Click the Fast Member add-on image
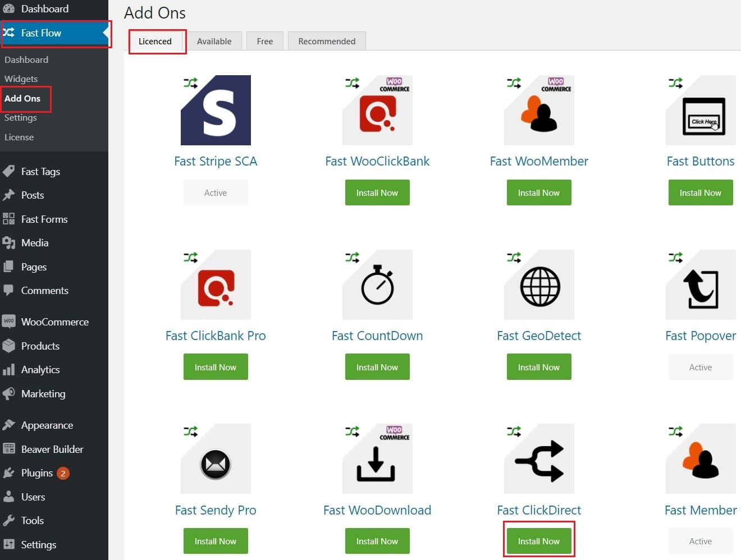Screen dimensions: 741x560 (701, 459)
